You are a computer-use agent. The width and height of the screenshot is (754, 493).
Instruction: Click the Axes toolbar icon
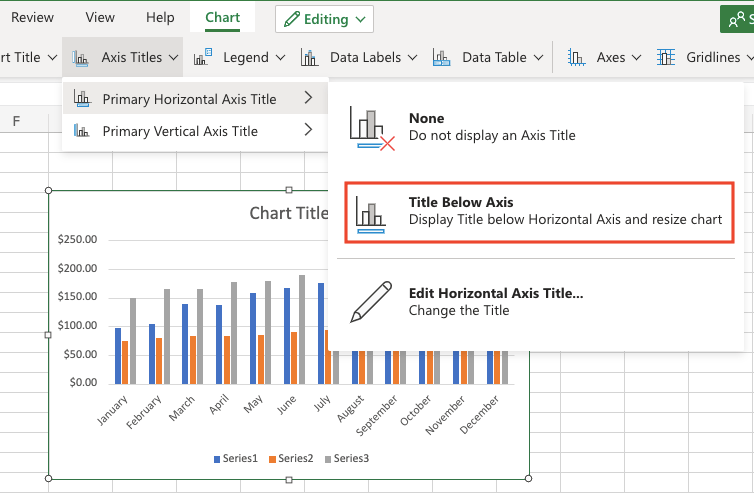(576, 57)
